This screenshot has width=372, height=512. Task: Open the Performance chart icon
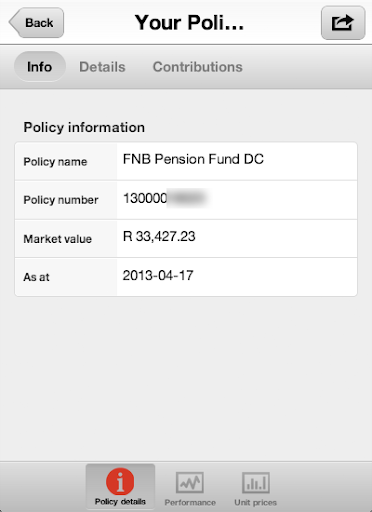tap(190, 482)
